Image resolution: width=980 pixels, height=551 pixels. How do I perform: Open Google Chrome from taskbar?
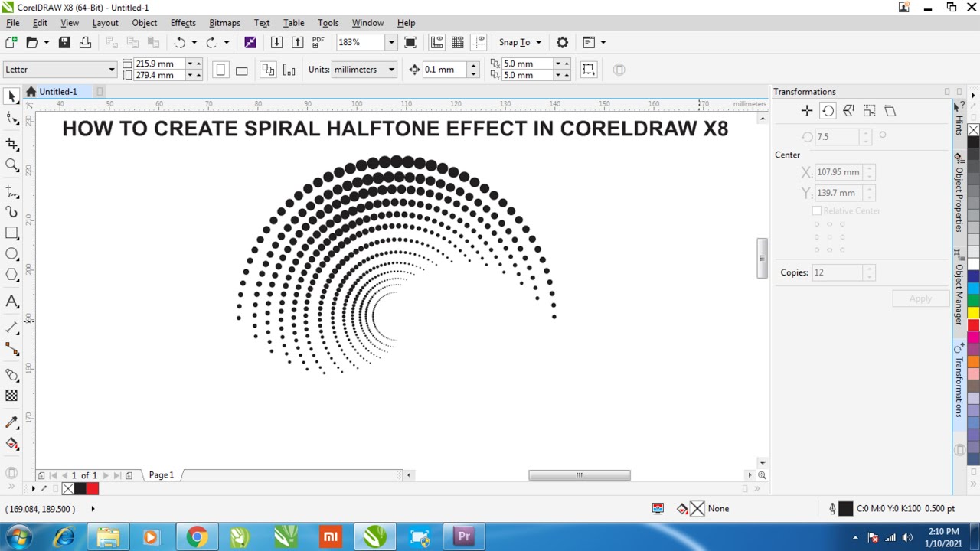[197, 537]
